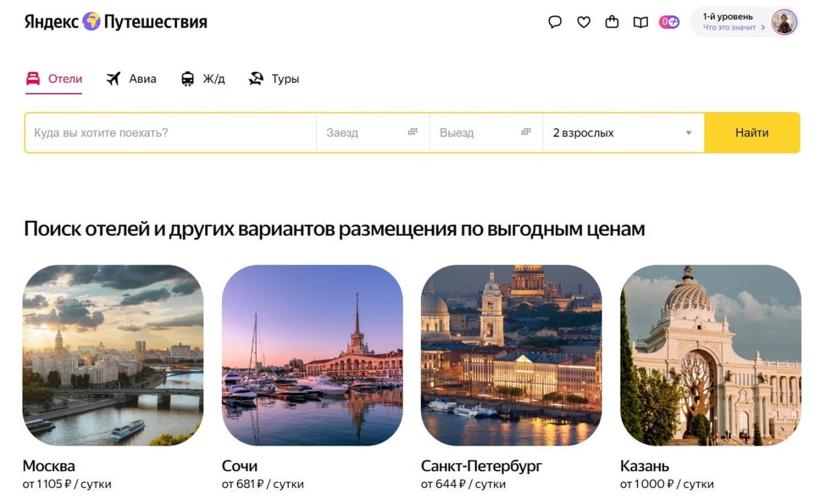Expand the '2 взрослых' guests dropdown

click(623, 133)
